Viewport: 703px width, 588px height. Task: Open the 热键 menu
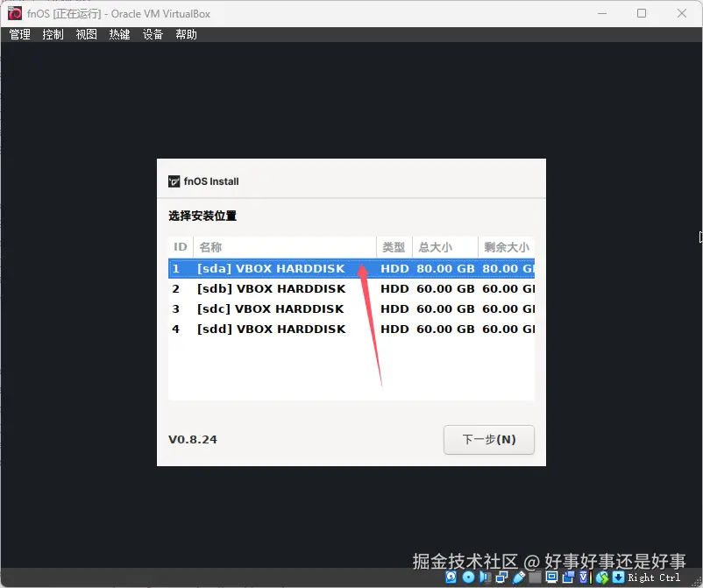tap(120, 34)
